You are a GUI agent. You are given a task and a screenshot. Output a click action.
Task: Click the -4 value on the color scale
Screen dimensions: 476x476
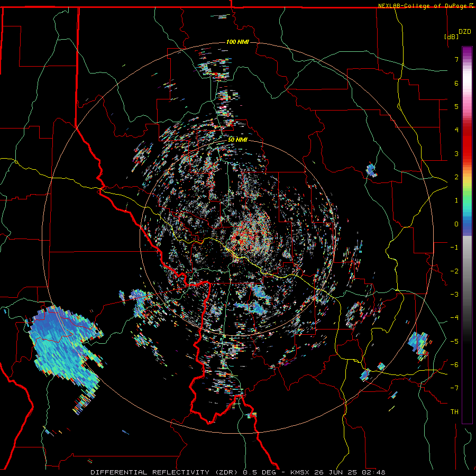click(x=454, y=318)
